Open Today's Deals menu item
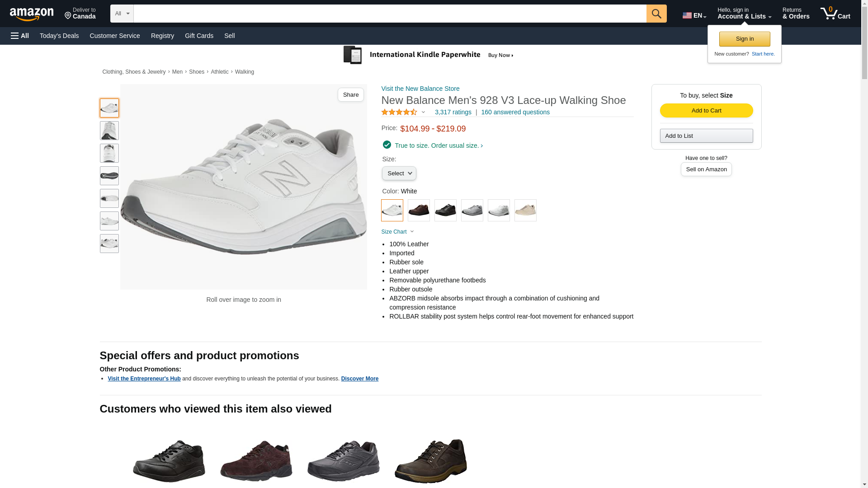 pos(59,36)
